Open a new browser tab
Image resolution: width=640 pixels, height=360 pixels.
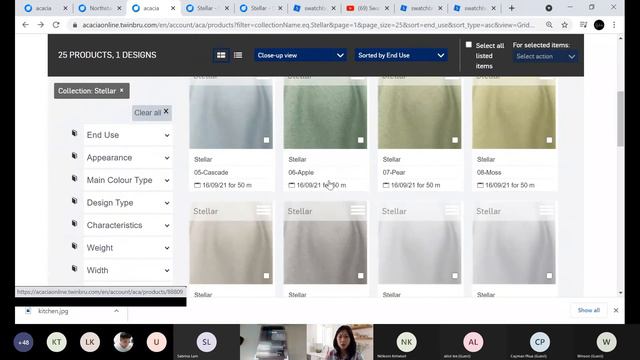click(x=511, y=8)
